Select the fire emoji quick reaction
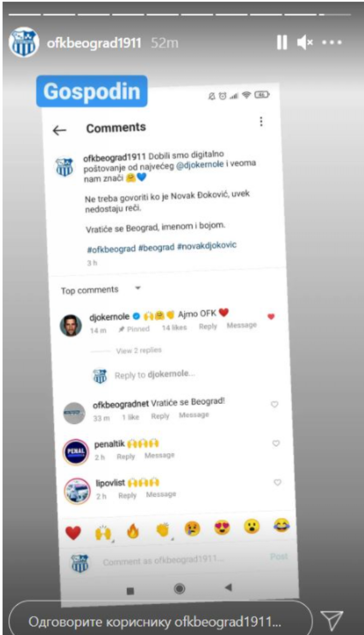 pos(133,532)
